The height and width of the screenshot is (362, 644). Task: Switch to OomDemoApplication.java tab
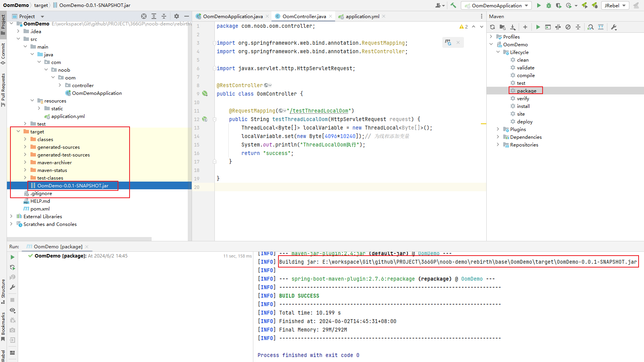[x=232, y=16]
